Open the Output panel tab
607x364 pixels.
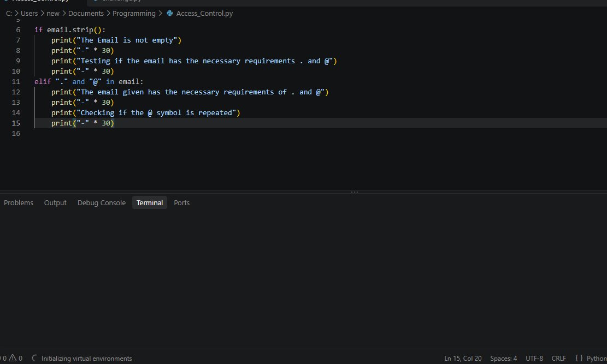(55, 202)
